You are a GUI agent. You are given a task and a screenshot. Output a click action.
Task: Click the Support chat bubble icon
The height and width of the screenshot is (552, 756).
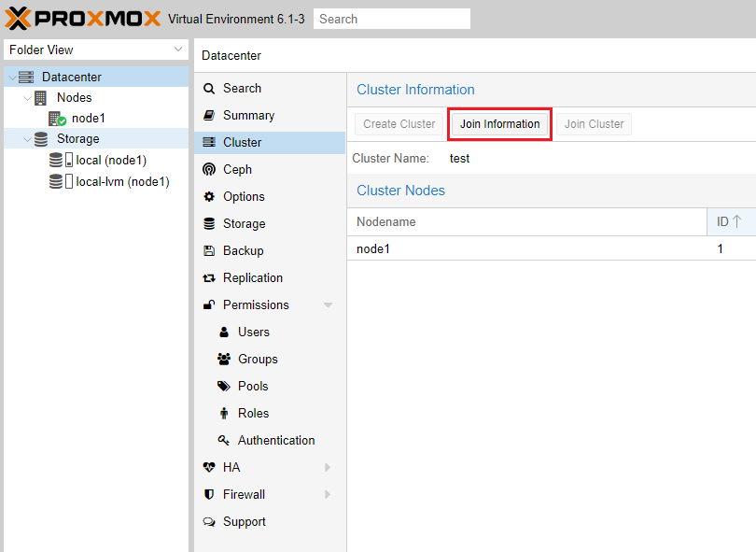pos(209,522)
